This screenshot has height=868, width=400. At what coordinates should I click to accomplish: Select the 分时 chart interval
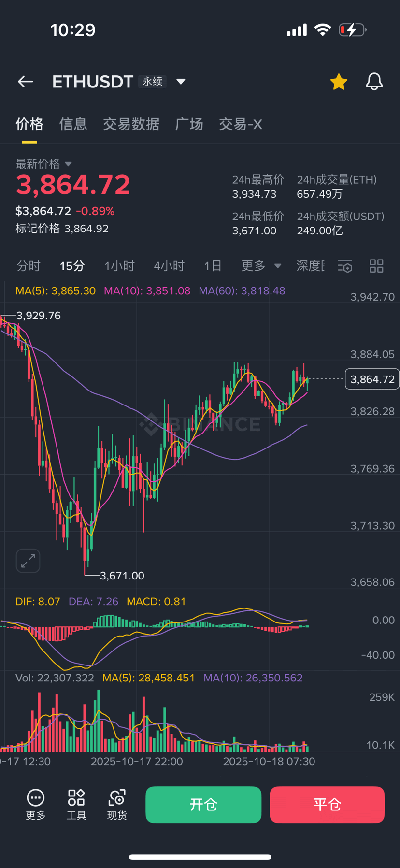coord(29,266)
